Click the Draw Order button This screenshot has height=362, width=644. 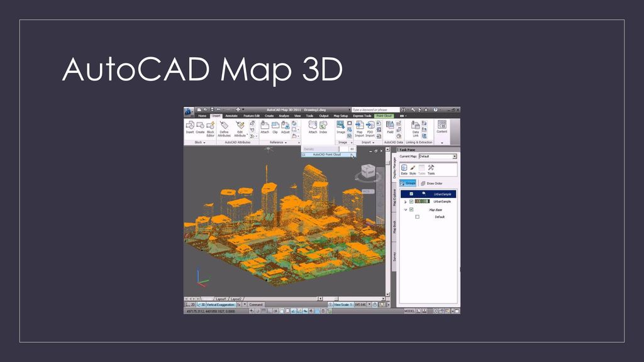[x=431, y=183]
